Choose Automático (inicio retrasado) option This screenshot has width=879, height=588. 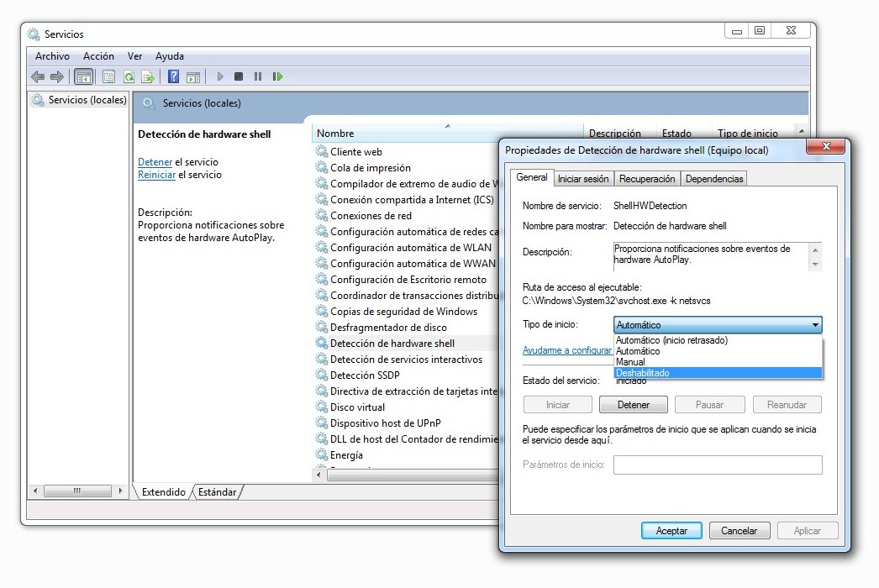(x=718, y=339)
